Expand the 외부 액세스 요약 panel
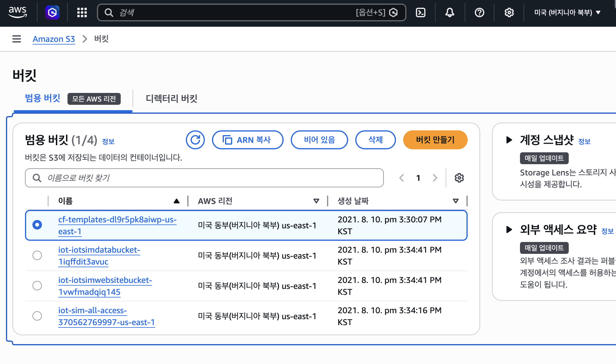616x364 pixels. pyautogui.click(x=509, y=230)
